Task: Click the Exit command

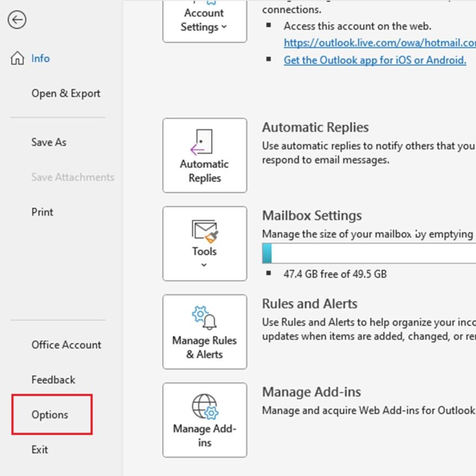Action: click(x=39, y=450)
